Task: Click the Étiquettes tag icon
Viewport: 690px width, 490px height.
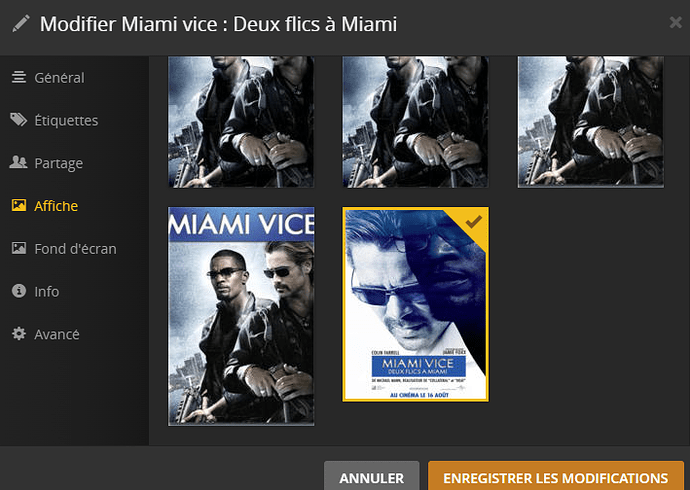Action: (x=18, y=120)
